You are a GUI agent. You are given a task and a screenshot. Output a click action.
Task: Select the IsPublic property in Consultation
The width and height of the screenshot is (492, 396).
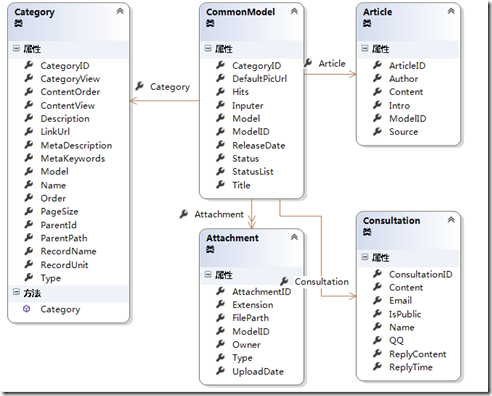(x=405, y=314)
